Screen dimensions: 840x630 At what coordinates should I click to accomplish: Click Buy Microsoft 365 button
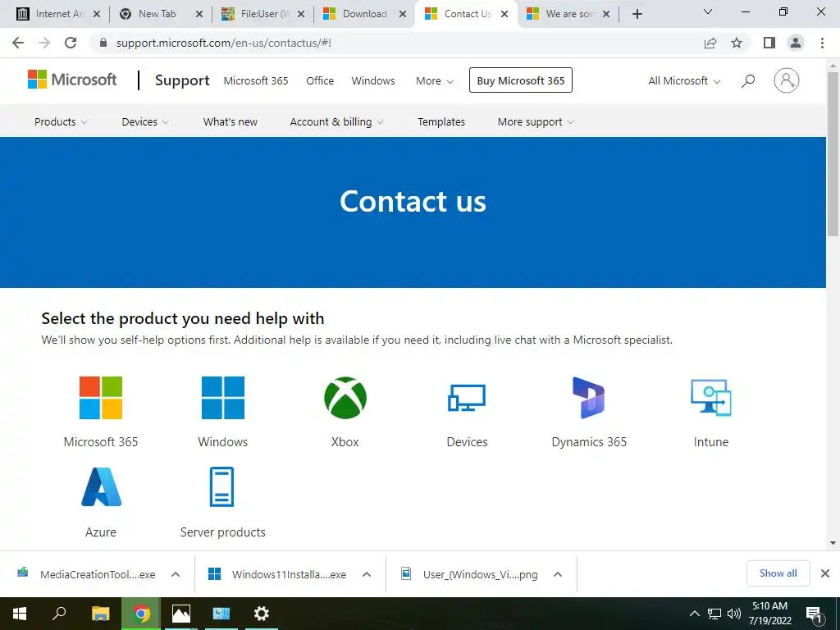521,80
